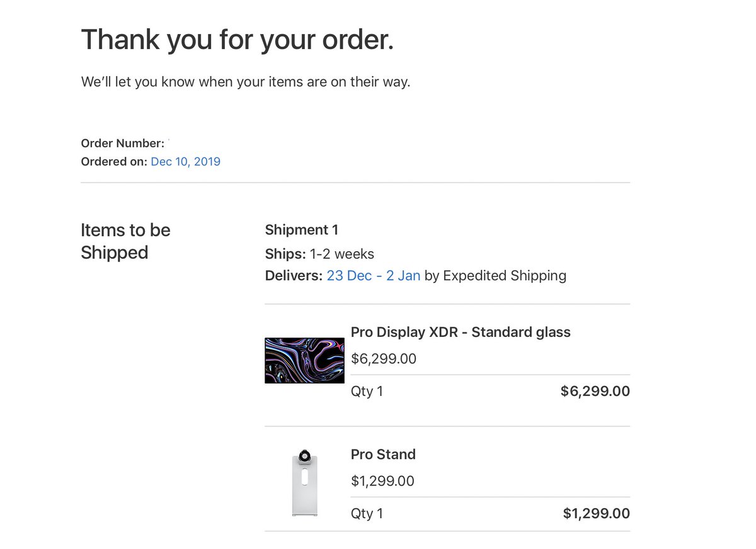756x549 pixels.
Task: Open the Pro Display XDR product thumbnail
Action: click(304, 360)
